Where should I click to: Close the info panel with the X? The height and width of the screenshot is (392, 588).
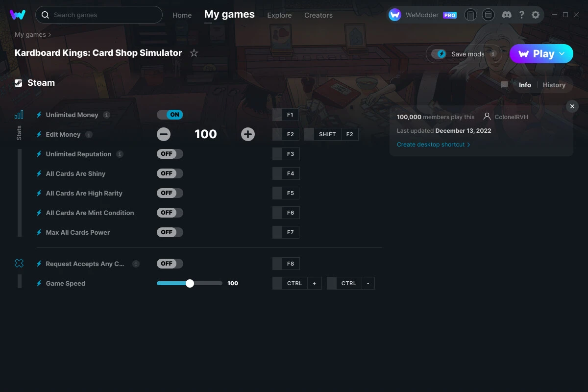coord(572,106)
